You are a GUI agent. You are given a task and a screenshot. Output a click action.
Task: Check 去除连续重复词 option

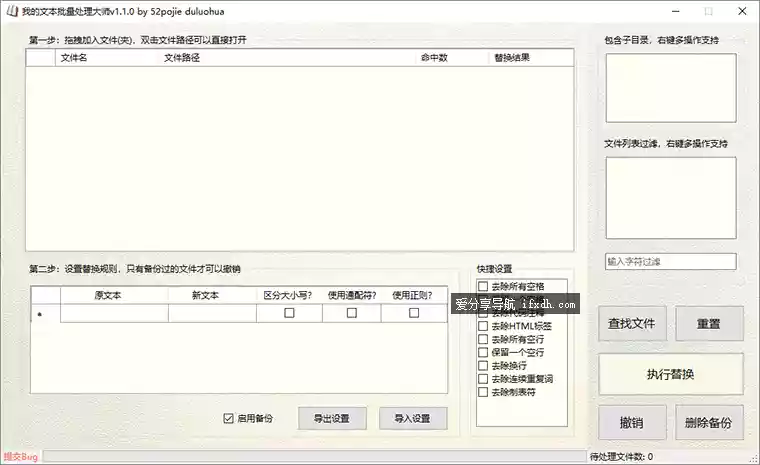pos(483,378)
